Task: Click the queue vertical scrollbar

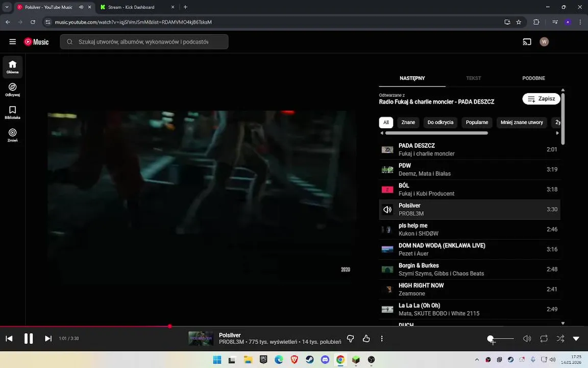Action: tap(562, 118)
